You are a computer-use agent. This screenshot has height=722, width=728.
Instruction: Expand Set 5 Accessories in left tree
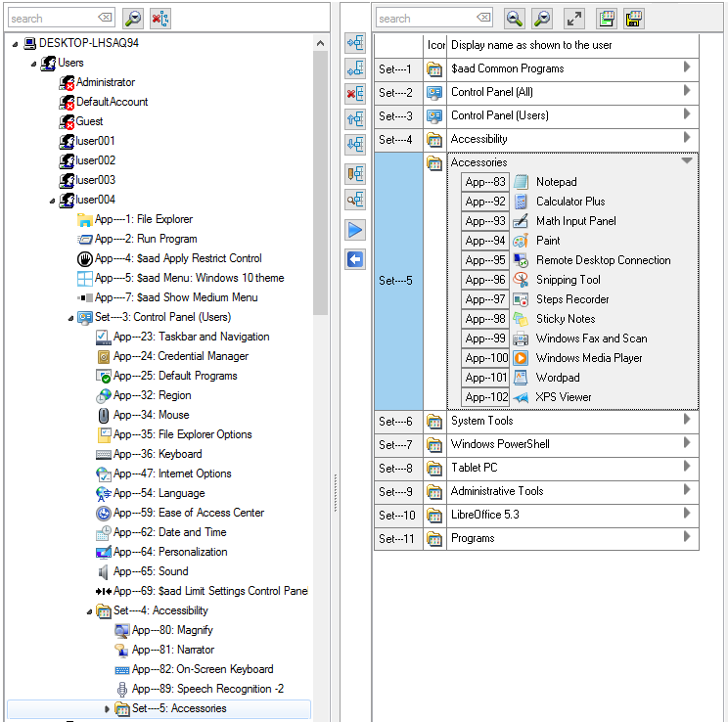pyautogui.click(x=108, y=708)
